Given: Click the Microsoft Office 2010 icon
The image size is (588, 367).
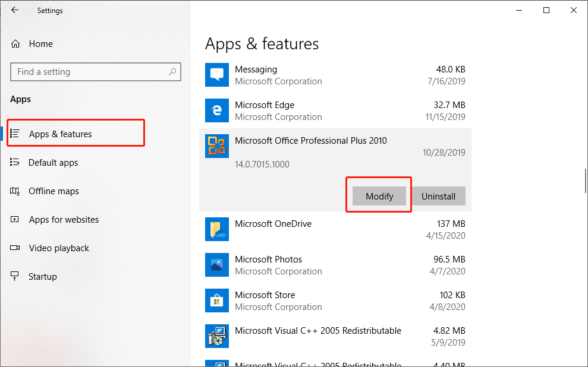Looking at the screenshot, I should click(217, 146).
